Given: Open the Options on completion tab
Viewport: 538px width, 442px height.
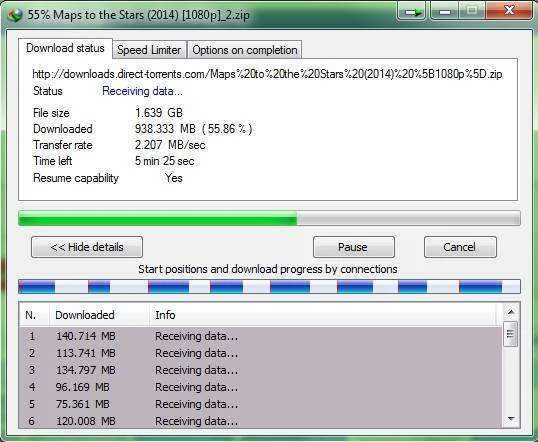Looking at the screenshot, I should [245, 50].
